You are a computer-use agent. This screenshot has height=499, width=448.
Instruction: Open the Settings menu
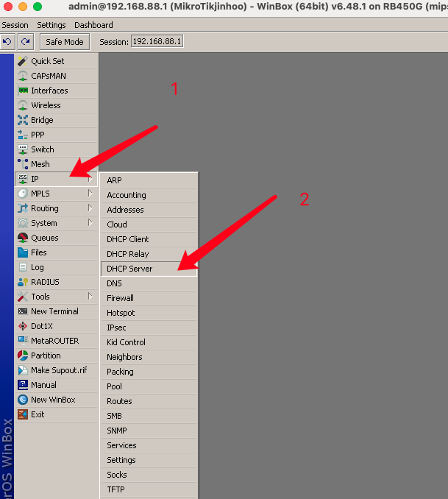coord(51,25)
